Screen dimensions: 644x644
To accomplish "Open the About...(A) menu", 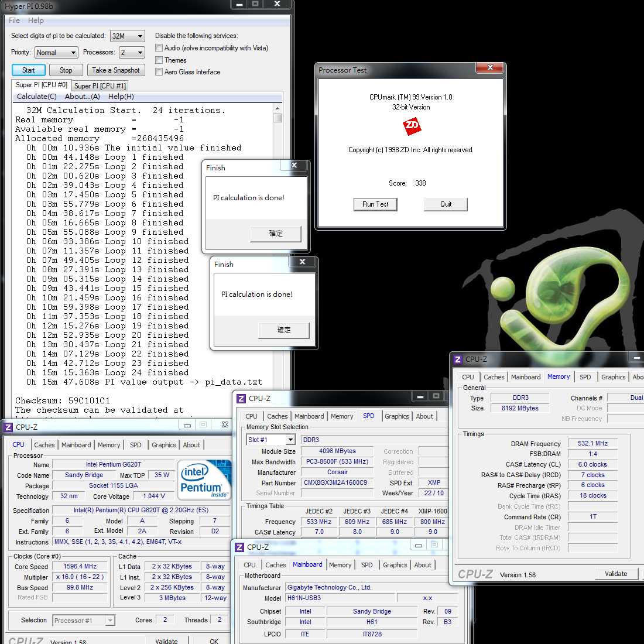I will (x=82, y=97).
